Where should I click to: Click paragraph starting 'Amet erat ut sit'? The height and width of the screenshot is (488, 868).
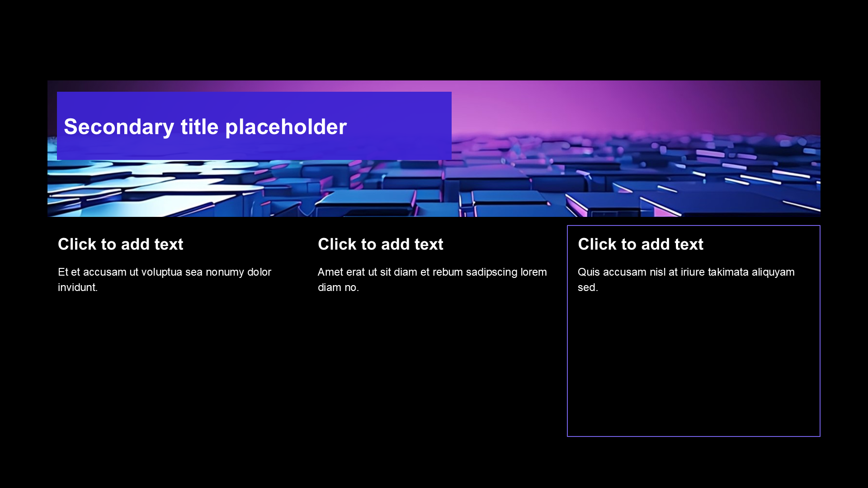click(x=432, y=272)
